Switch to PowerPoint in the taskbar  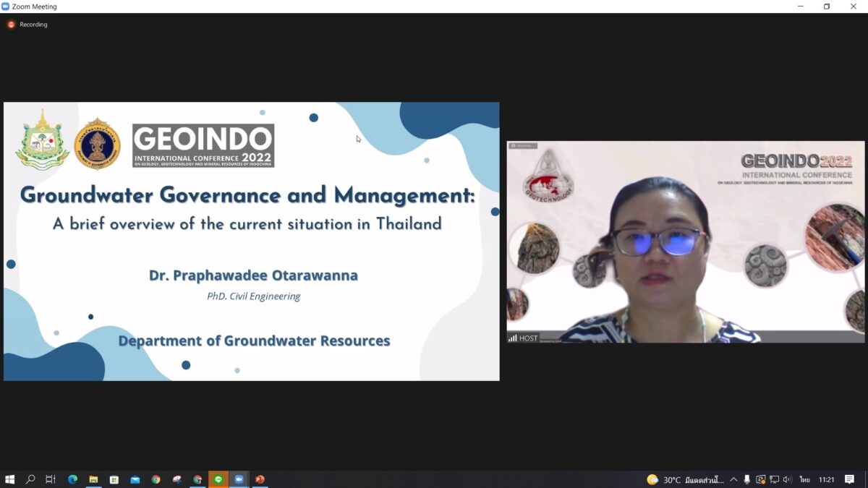pos(260,479)
